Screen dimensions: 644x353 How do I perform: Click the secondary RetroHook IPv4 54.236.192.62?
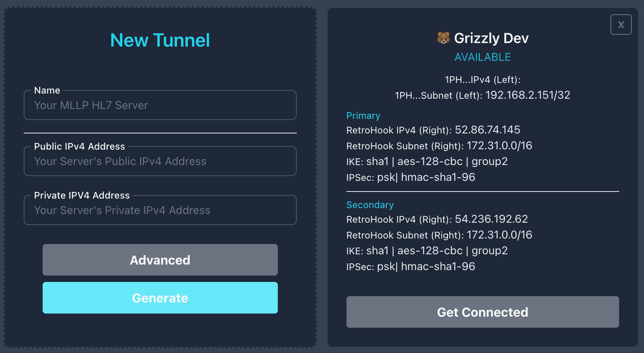point(491,219)
